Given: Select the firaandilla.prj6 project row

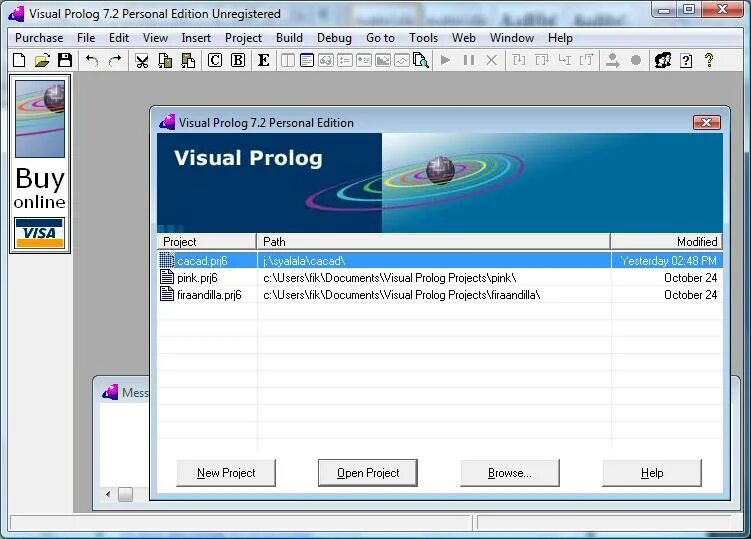Looking at the screenshot, I should click(x=440, y=295).
